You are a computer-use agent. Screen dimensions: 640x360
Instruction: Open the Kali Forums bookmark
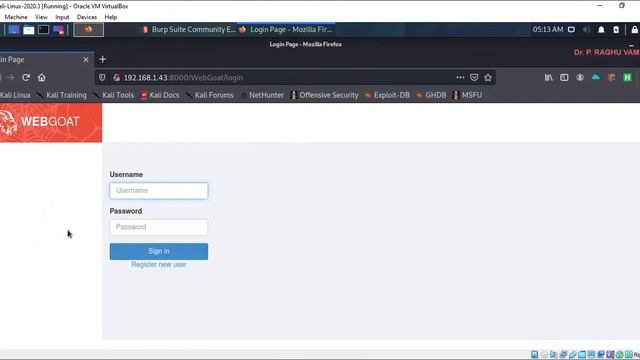pyautogui.click(x=209, y=95)
